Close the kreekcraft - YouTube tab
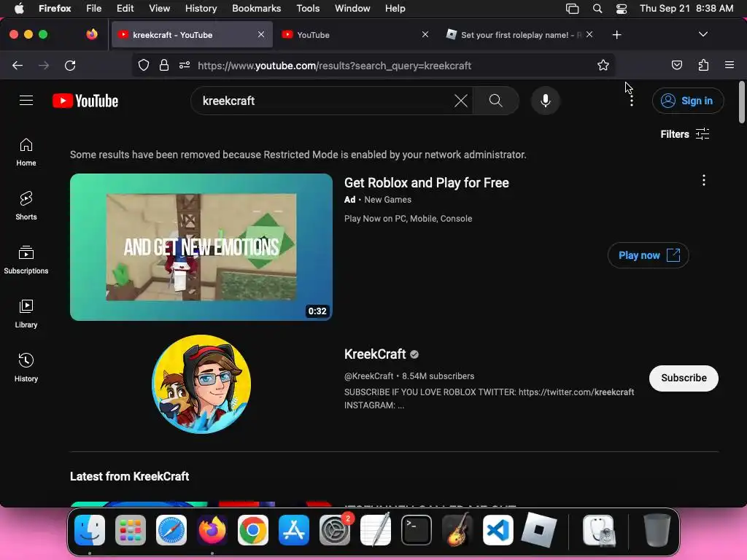 (x=261, y=34)
